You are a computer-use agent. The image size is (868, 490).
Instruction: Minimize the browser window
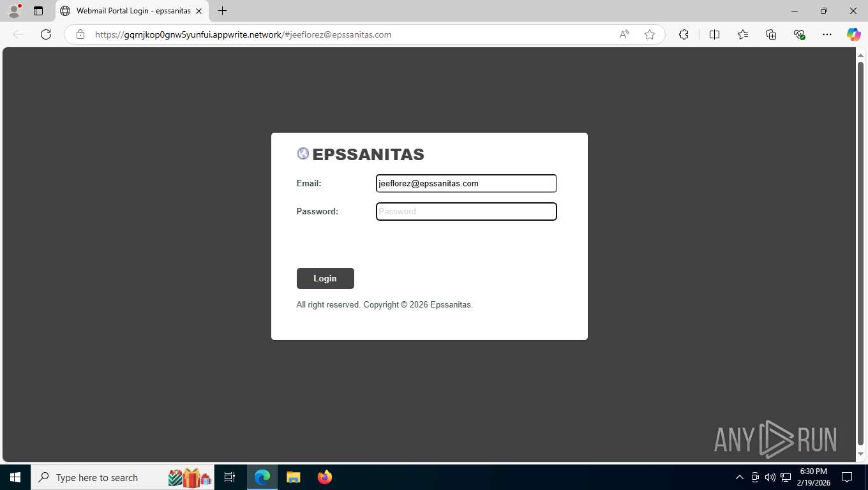coord(795,11)
